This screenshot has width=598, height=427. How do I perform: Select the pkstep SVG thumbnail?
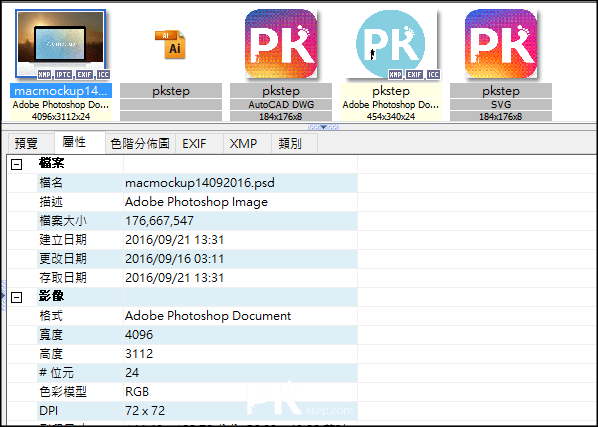[x=501, y=44]
